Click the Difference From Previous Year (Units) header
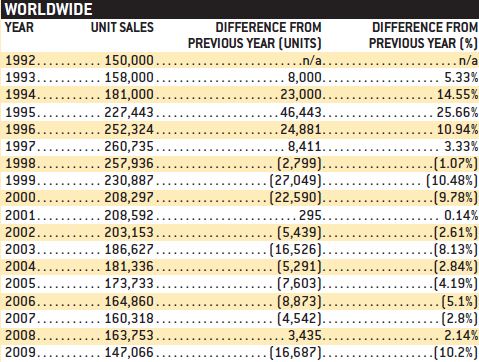 point(255,35)
